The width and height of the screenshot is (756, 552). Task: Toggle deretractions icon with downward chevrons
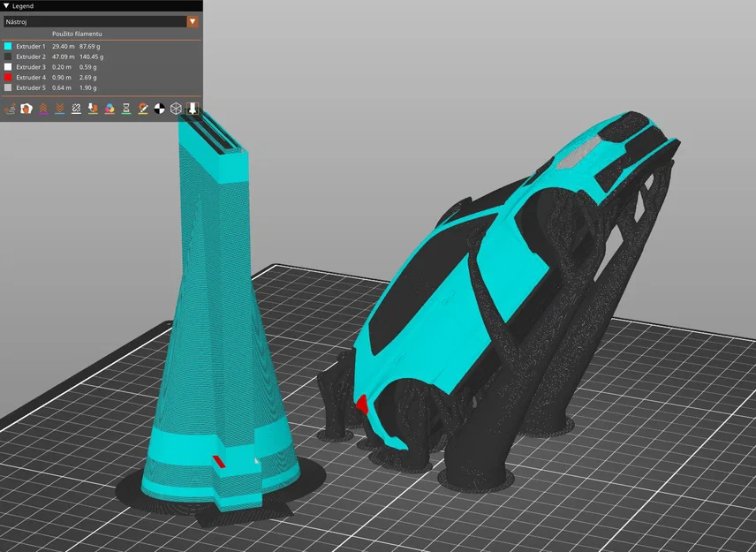pyautogui.click(x=60, y=109)
